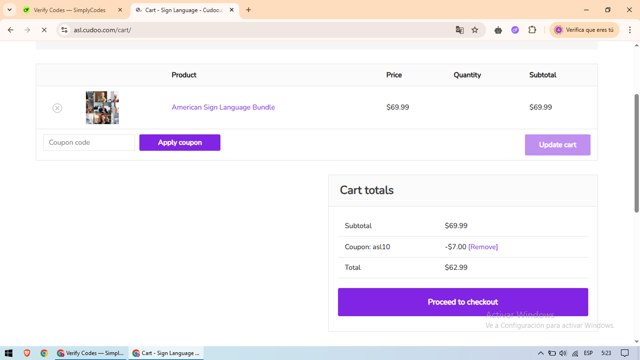Remove American Sign Language Bundle from cart

point(57,108)
